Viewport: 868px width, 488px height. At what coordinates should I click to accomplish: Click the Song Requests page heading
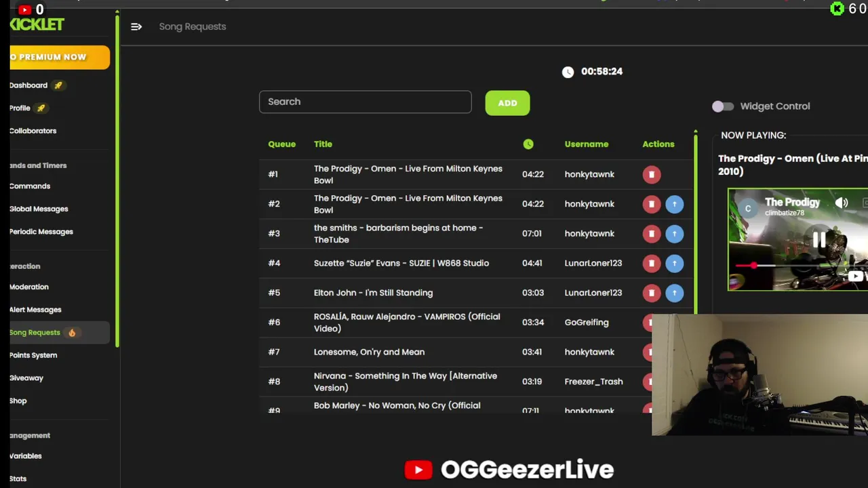[x=193, y=26]
